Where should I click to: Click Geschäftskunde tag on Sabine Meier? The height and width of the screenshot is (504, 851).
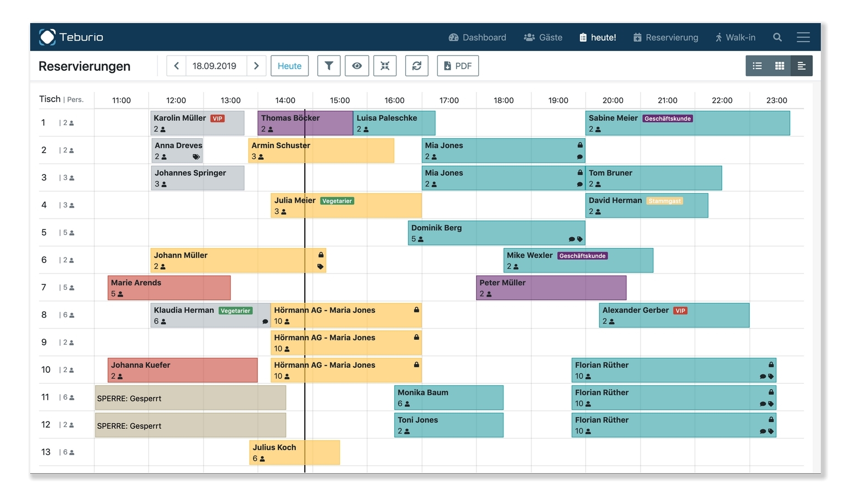(668, 119)
